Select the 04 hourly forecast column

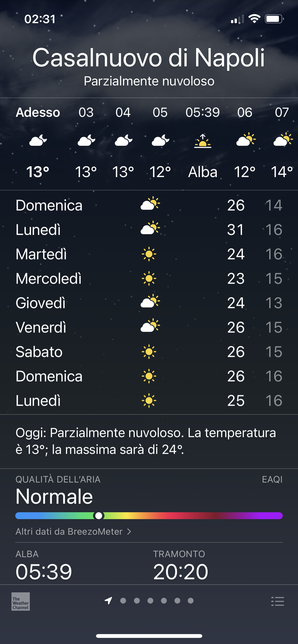pyautogui.click(x=123, y=142)
